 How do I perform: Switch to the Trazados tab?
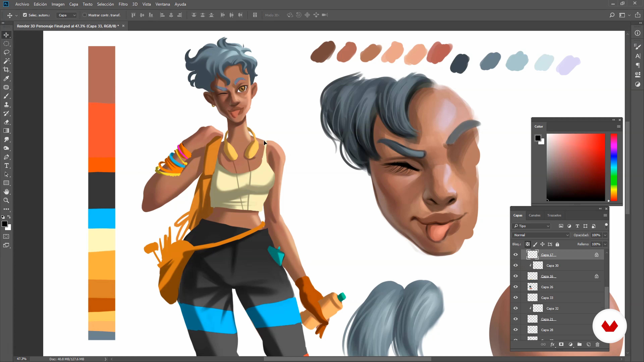click(x=554, y=215)
